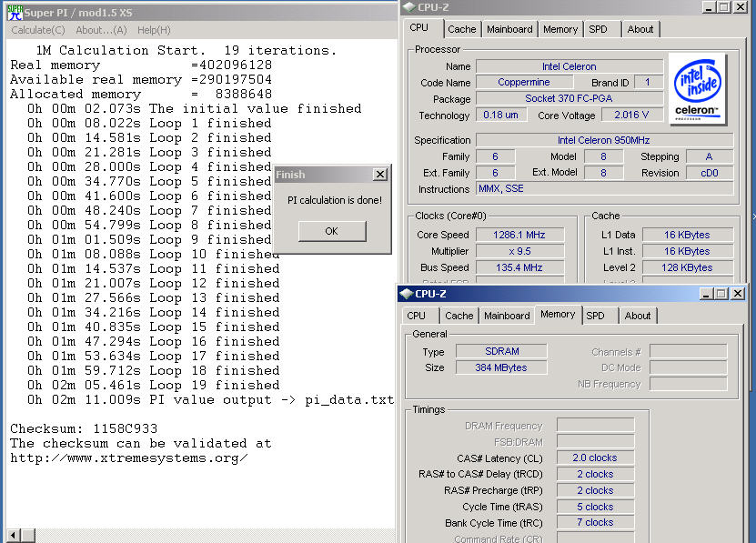Switch to Mainboard tab in upper CPU-Z window
This screenshot has width=756, height=543.
(509, 29)
